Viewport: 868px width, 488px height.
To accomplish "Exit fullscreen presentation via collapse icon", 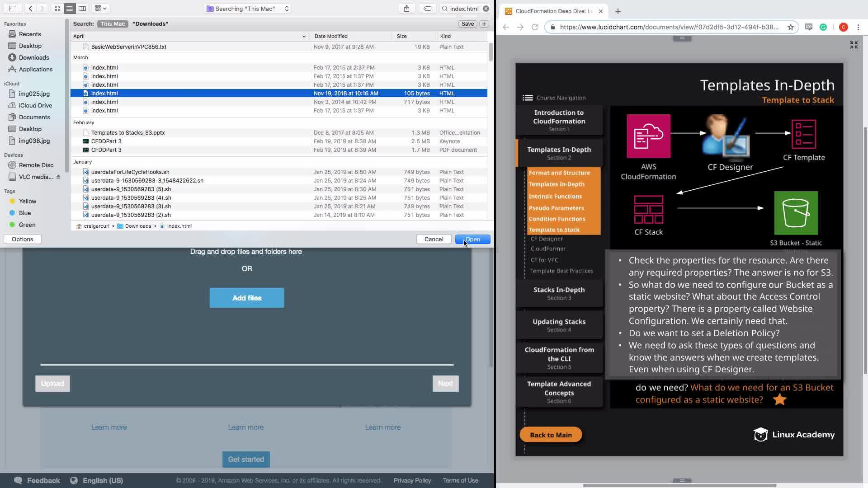I will [x=854, y=45].
